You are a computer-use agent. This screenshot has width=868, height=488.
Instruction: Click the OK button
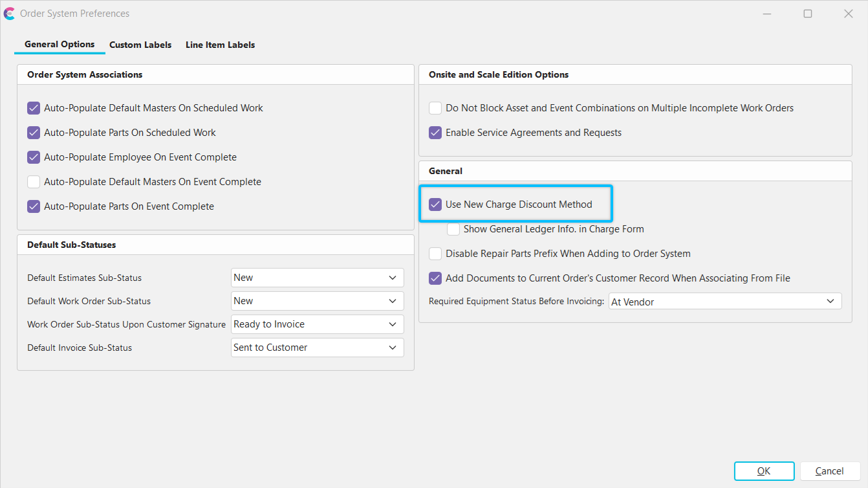pos(764,471)
